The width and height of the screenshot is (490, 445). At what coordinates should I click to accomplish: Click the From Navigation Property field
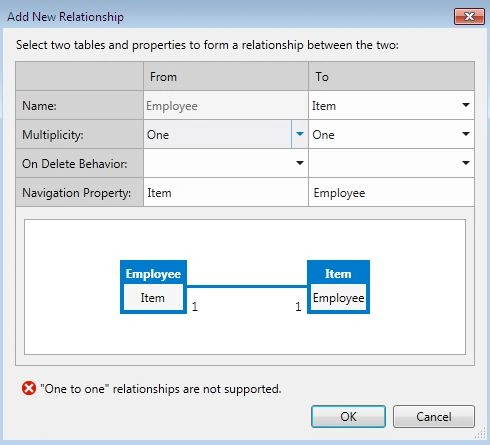(226, 192)
